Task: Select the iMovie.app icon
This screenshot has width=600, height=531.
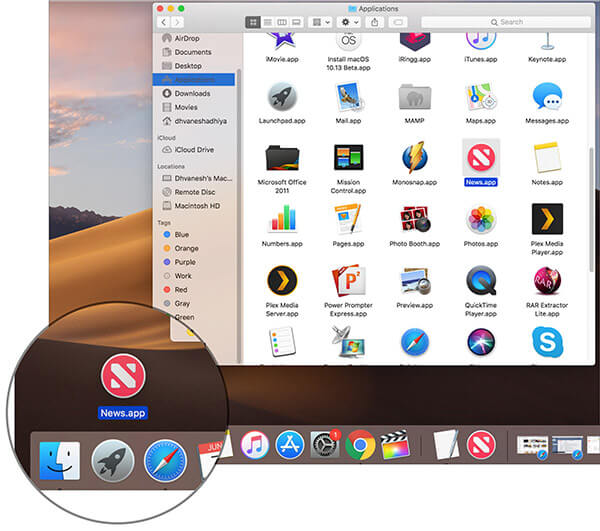Action: coord(282,42)
